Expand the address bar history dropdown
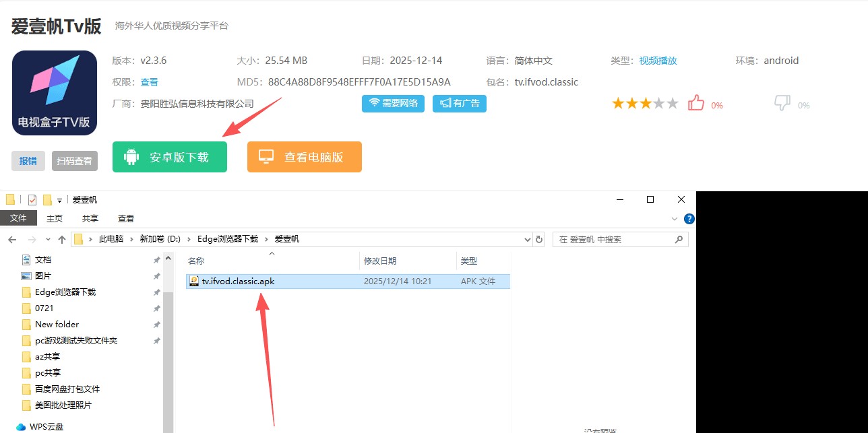This screenshot has height=433, width=868. (528, 239)
